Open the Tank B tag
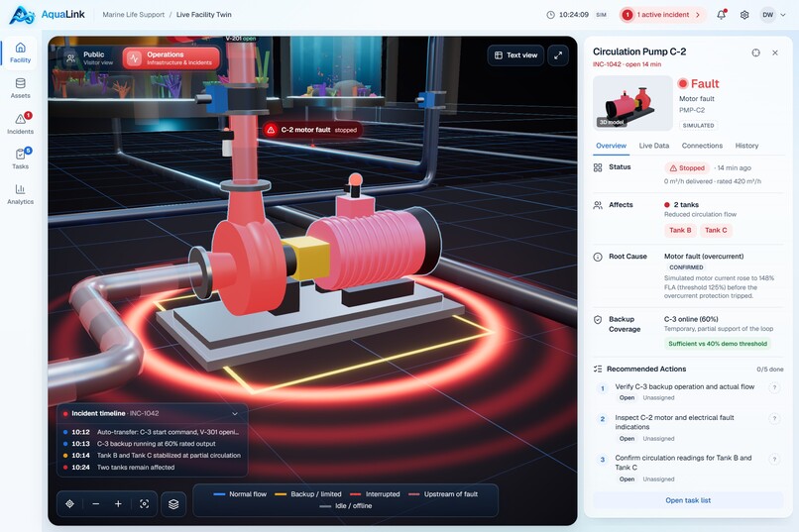 pyautogui.click(x=680, y=230)
